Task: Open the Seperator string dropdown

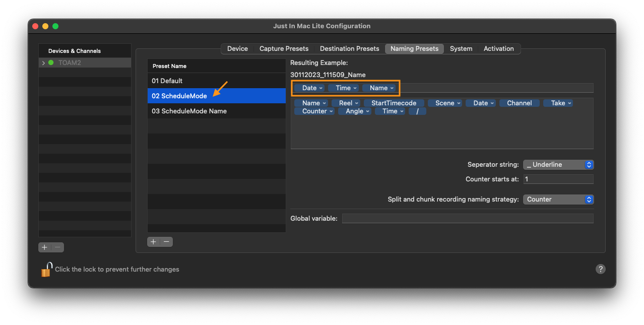Action: click(x=558, y=165)
